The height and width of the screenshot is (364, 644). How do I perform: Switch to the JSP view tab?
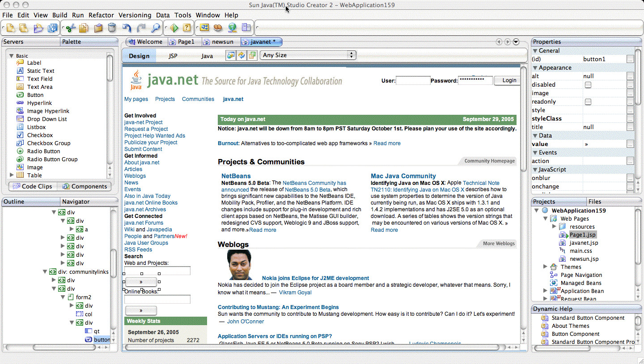tap(173, 56)
